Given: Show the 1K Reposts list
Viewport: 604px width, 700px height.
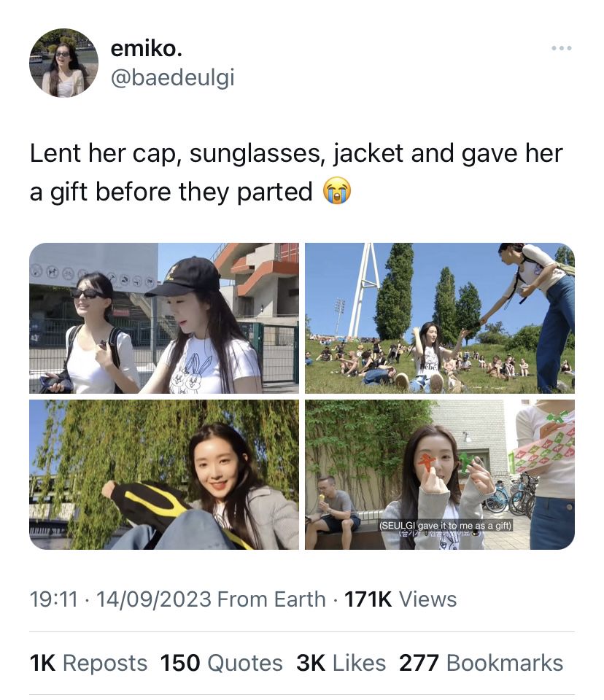Looking at the screenshot, I should point(88,663).
